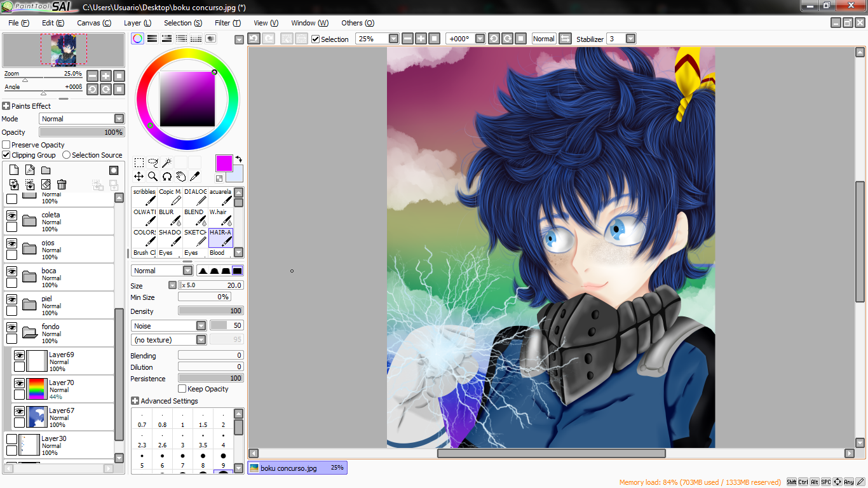
Task: Open the Layer menu
Action: pos(138,23)
